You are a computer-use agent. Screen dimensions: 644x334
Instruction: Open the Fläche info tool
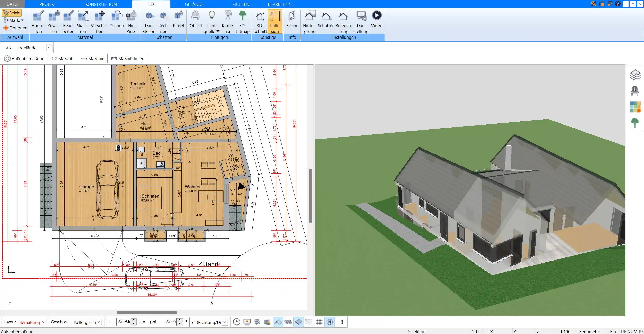tap(292, 19)
